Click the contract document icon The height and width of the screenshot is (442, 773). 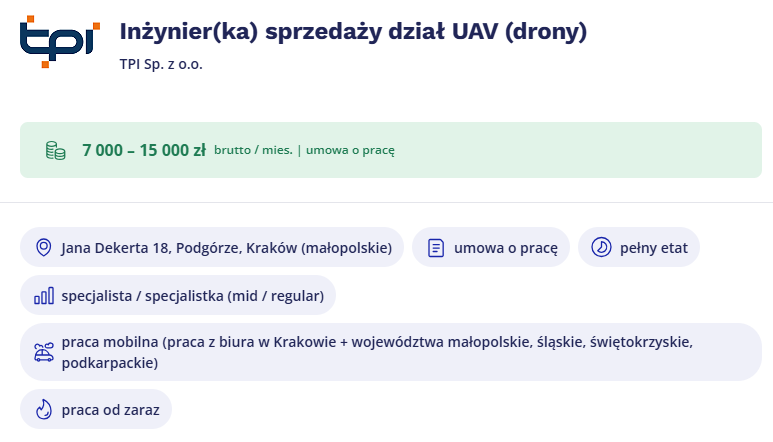[x=435, y=247]
